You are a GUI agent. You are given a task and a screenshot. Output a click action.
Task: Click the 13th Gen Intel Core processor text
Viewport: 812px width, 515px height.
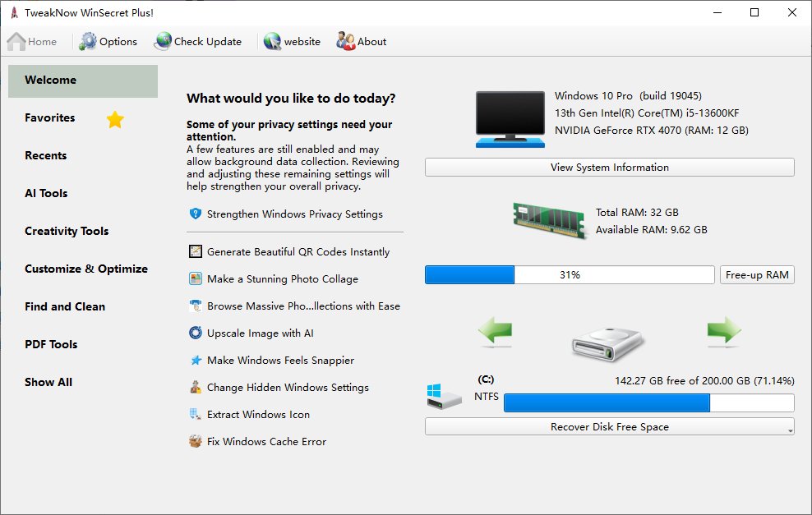(647, 113)
